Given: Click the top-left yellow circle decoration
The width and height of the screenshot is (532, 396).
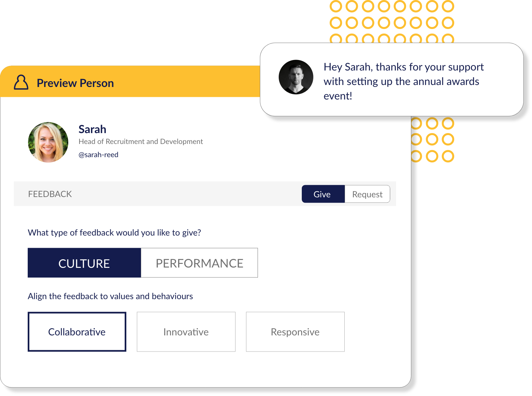Looking at the screenshot, I should coord(336,6).
